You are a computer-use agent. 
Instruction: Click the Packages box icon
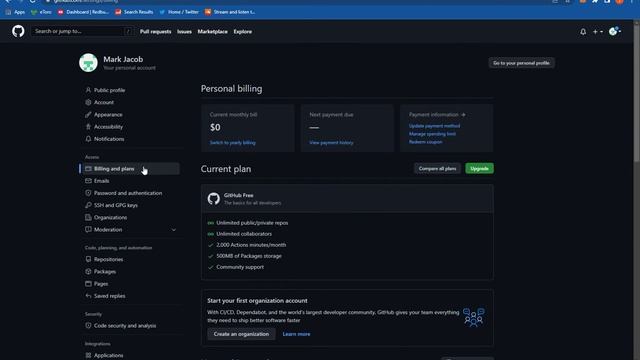[88, 271]
